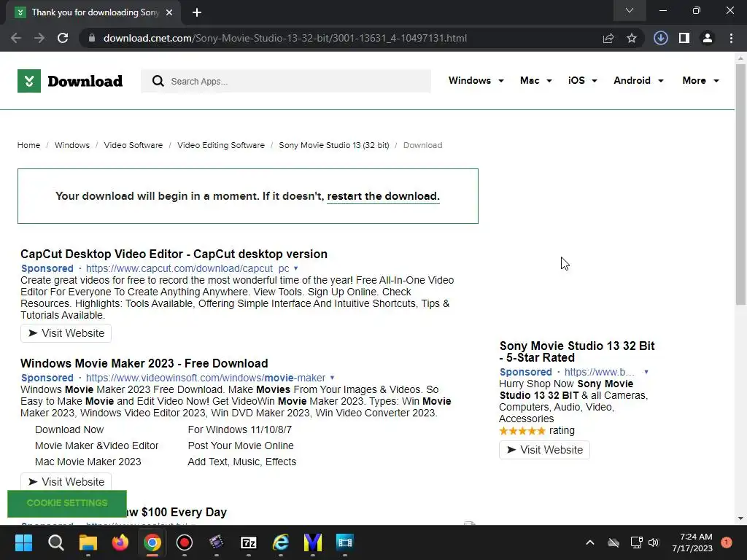
Task: Click the volume speaker tray icon
Action: (654, 542)
